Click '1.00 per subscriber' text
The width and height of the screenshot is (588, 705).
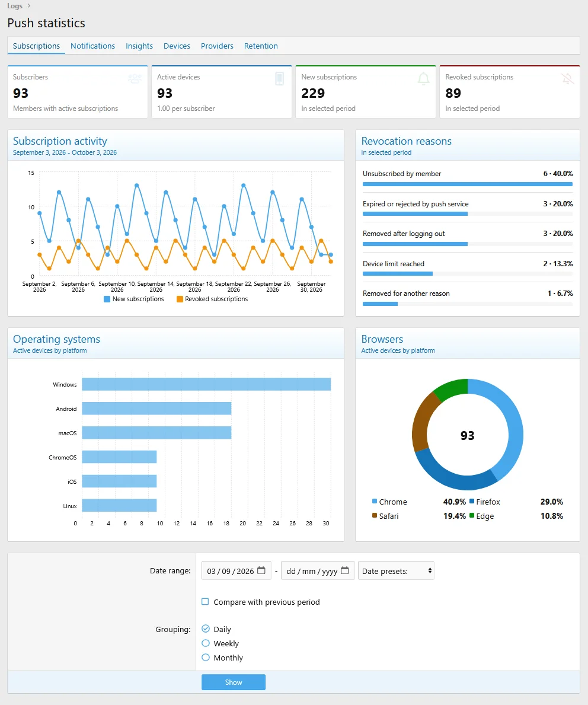click(186, 109)
